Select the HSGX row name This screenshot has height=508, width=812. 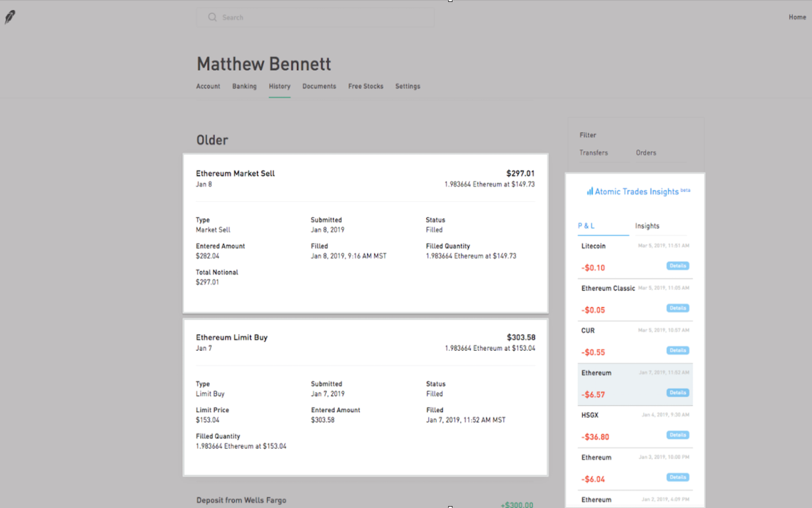coord(590,415)
